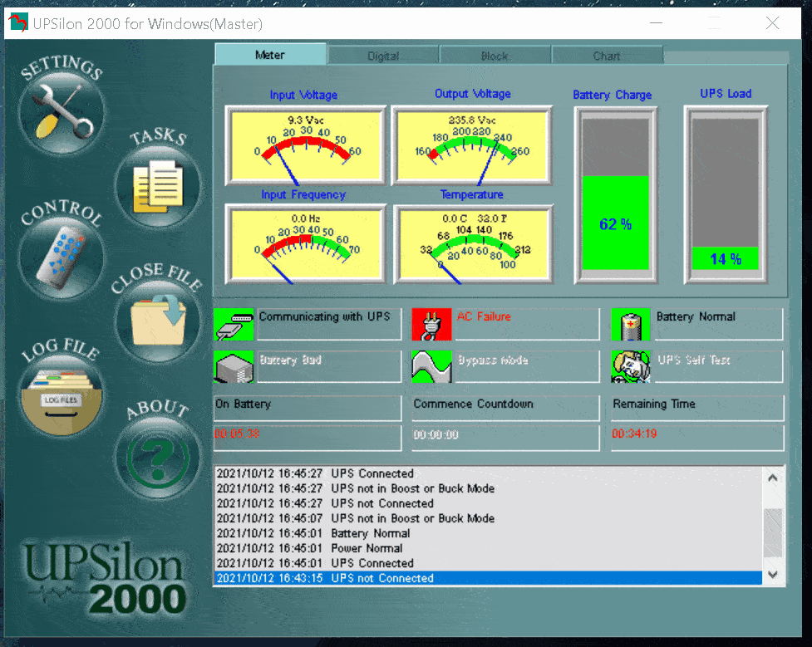Click the Battery Normal status icon
Screen dimensions: 812x647
[630, 324]
